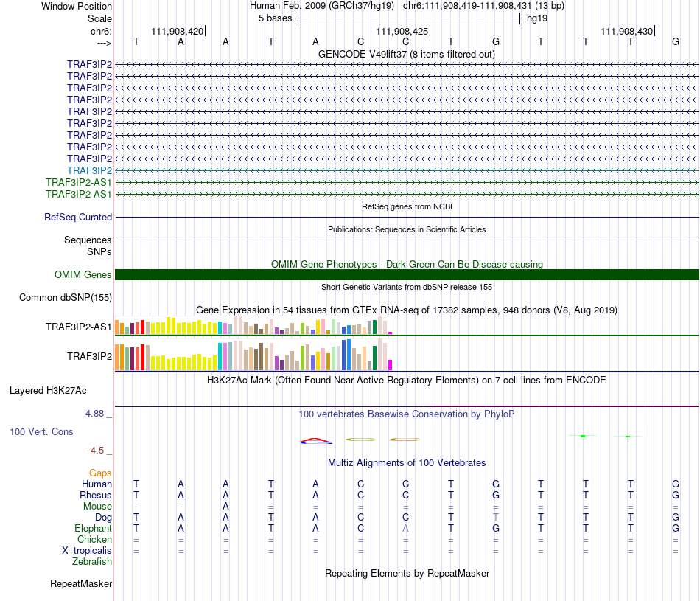
Task: Click the lone A base in Mouse row
Action: [226, 507]
